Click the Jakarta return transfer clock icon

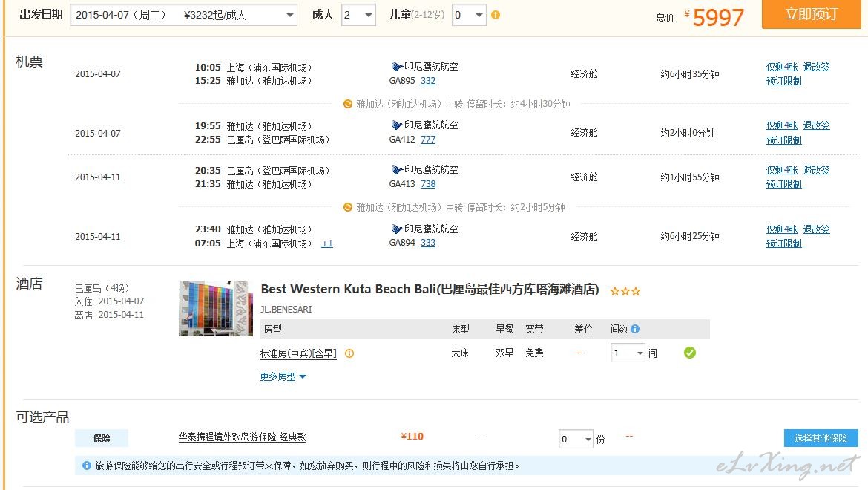click(x=348, y=208)
